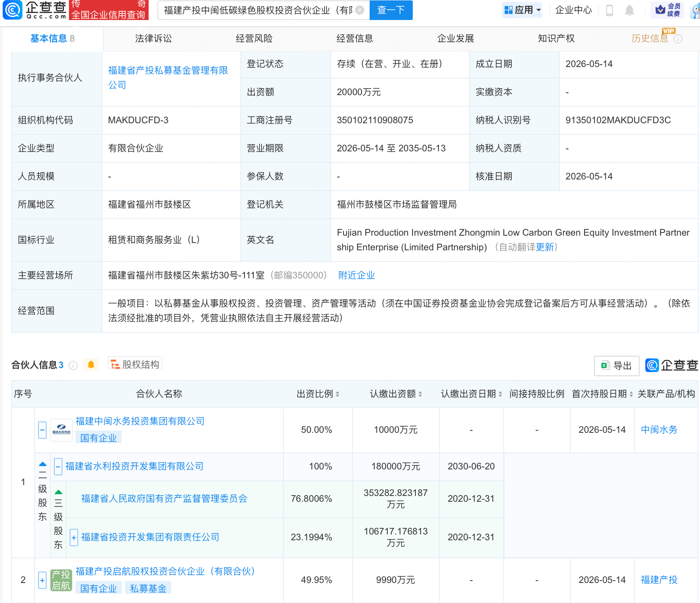Select organization code MAKDUCFD-3
This screenshot has width=700, height=603.
(x=138, y=120)
